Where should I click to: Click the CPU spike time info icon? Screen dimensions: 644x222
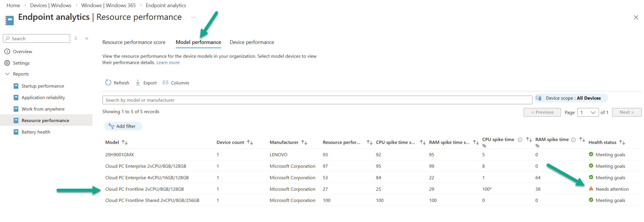click(x=520, y=140)
